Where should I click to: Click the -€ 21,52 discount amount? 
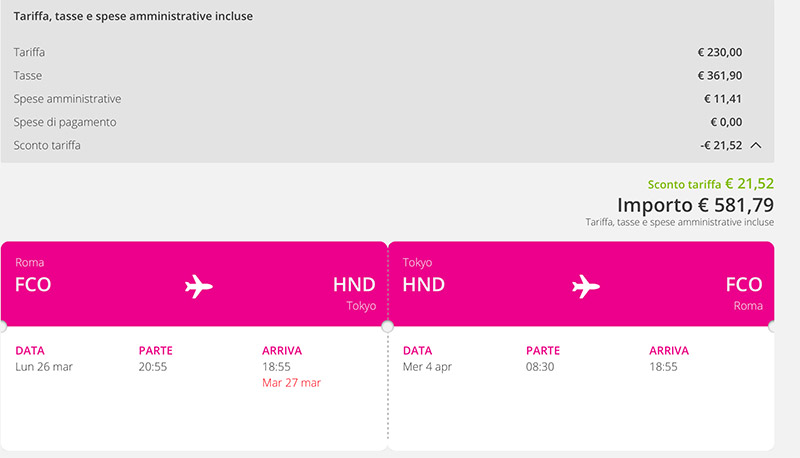tap(721, 145)
